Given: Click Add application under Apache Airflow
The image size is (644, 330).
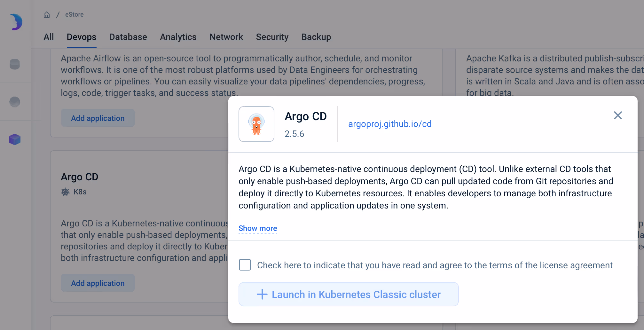Looking at the screenshot, I should (98, 118).
